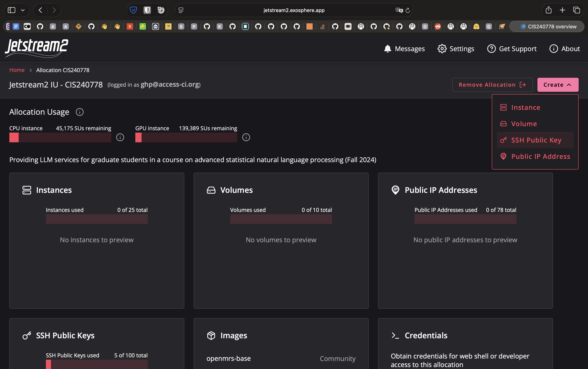
Task: Click the Volumes used progress bar
Action: tap(281, 219)
